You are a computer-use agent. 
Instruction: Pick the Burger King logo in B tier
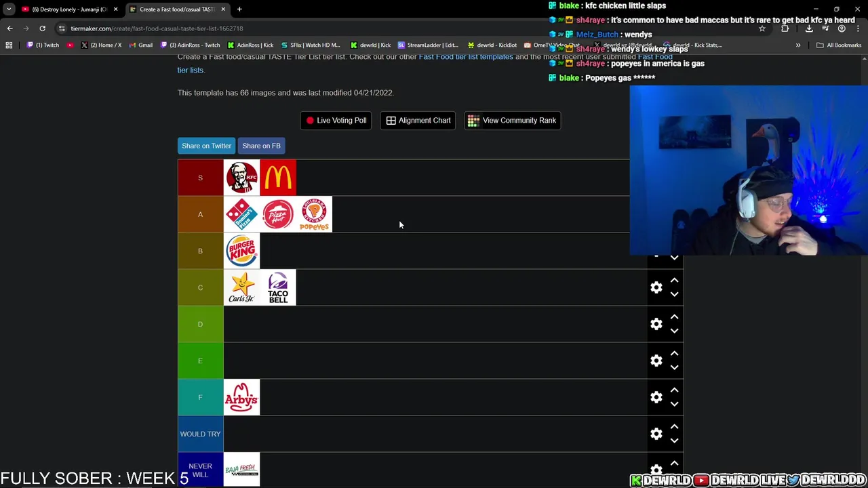pyautogui.click(x=241, y=251)
